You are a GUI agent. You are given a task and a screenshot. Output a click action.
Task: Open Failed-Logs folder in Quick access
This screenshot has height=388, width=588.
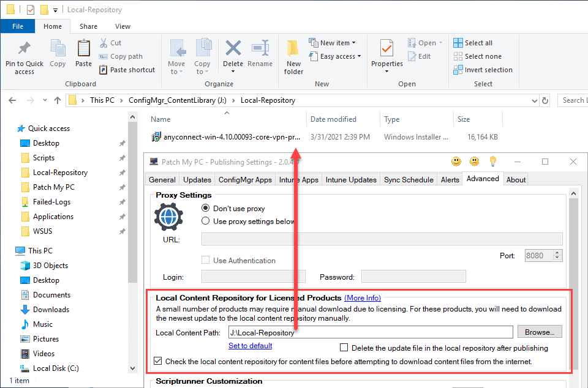click(x=51, y=202)
